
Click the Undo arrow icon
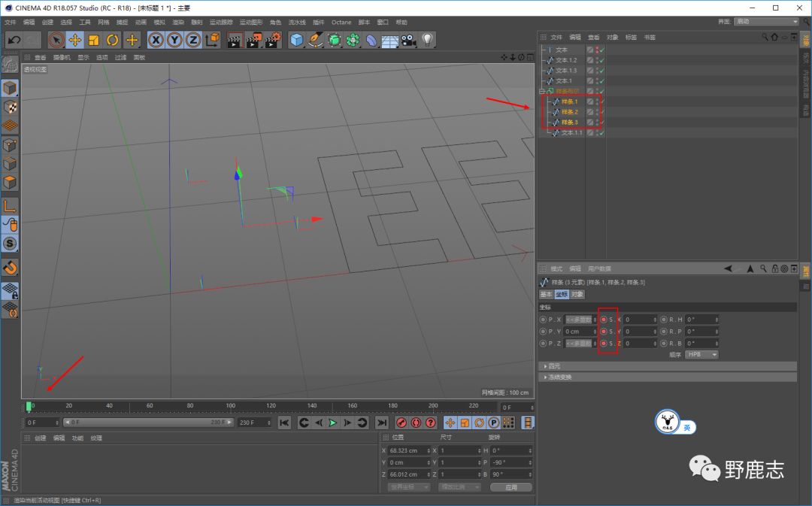[14, 40]
